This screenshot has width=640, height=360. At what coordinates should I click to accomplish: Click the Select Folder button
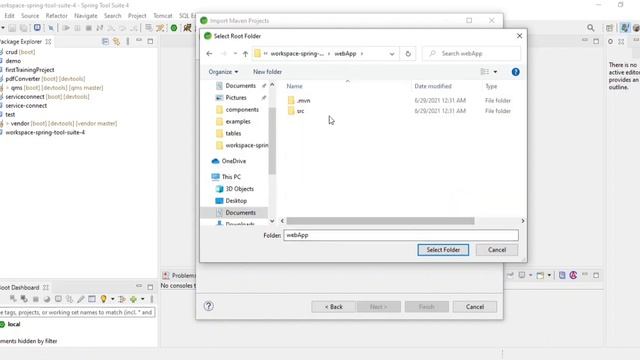443,250
